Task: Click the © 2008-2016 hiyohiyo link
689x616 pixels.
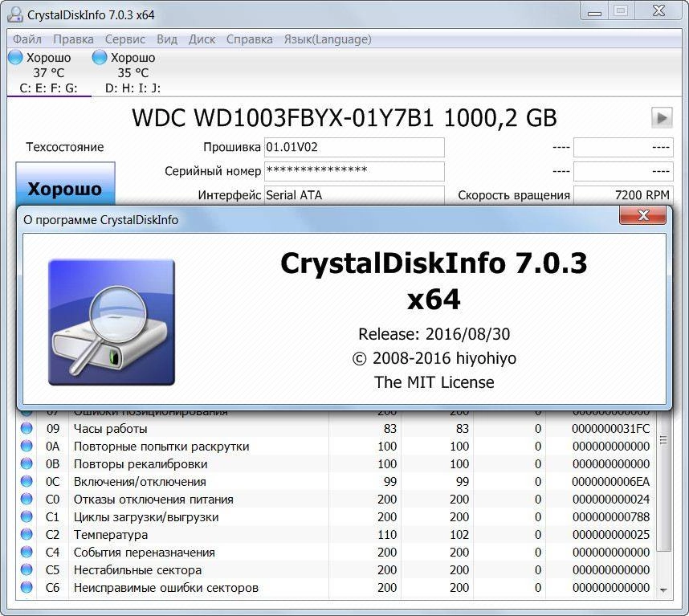Action: pyautogui.click(x=434, y=358)
